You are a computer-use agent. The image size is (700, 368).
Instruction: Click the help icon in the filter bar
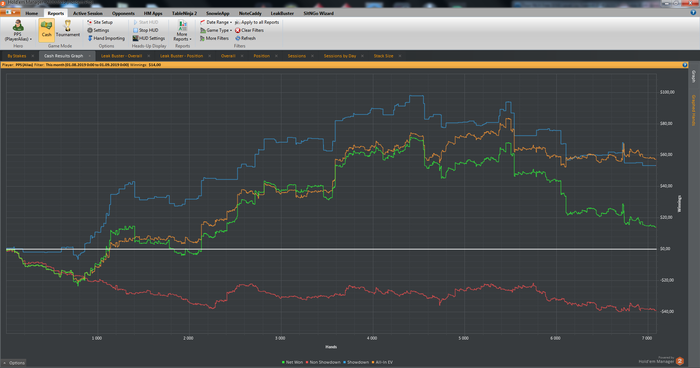(x=685, y=65)
